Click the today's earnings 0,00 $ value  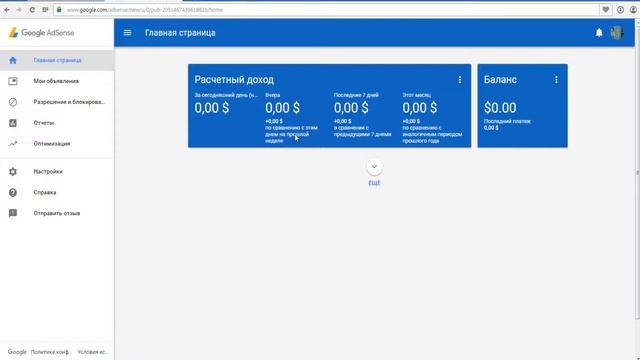[x=211, y=108]
